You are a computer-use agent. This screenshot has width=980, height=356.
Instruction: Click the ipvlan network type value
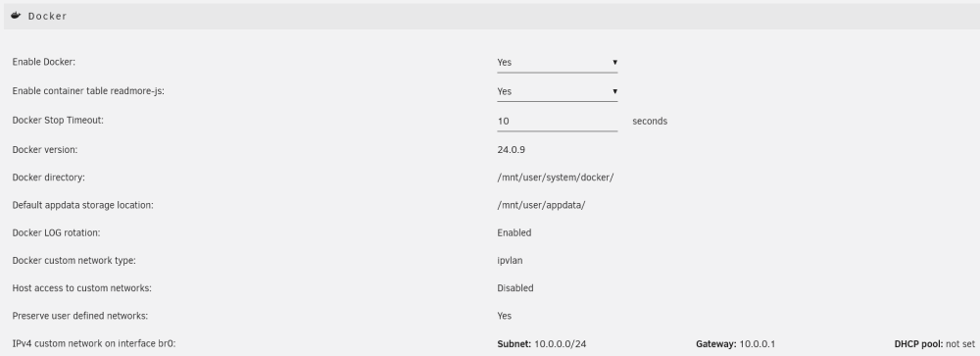[x=510, y=260]
